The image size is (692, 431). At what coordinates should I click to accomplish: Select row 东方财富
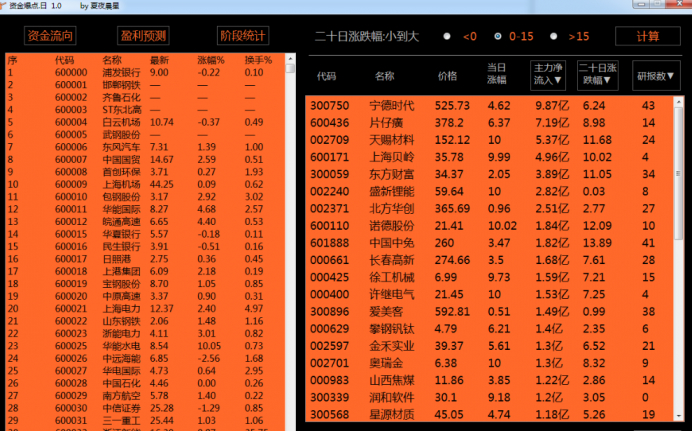pos(490,174)
